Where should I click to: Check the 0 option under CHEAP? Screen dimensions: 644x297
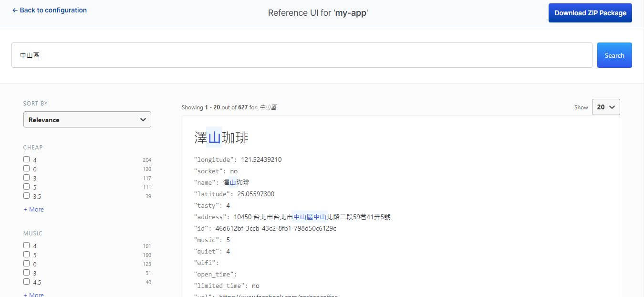pyautogui.click(x=26, y=168)
